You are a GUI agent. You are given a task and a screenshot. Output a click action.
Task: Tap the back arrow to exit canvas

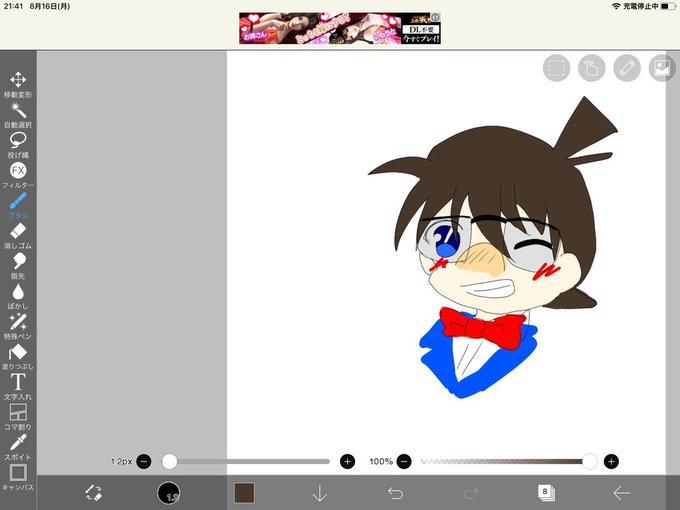[621, 493]
